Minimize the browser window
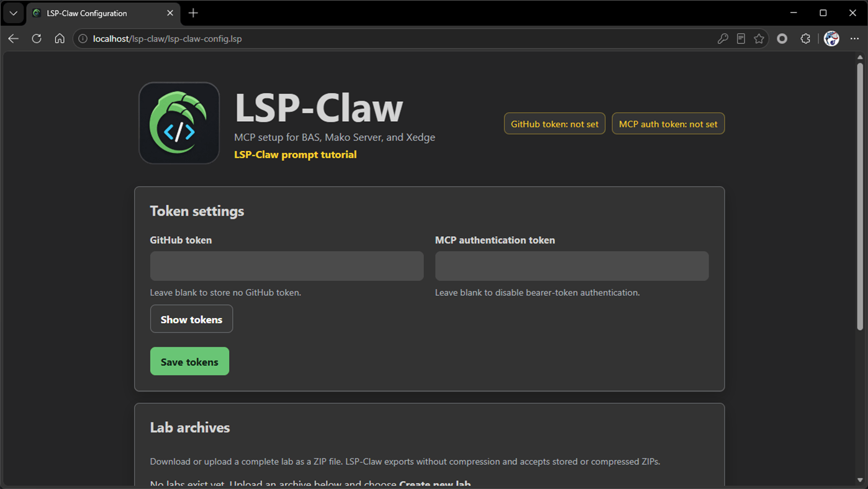The image size is (868, 489). point(793,13)
